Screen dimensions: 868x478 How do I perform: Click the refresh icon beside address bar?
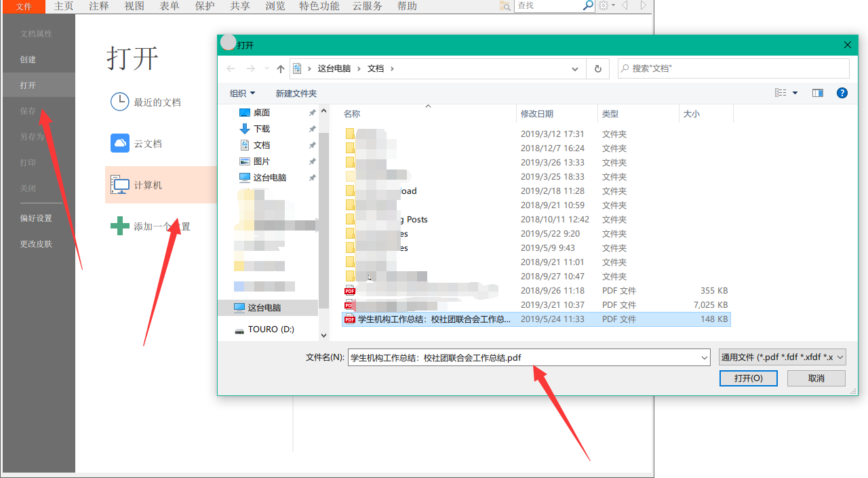[597, 68]
